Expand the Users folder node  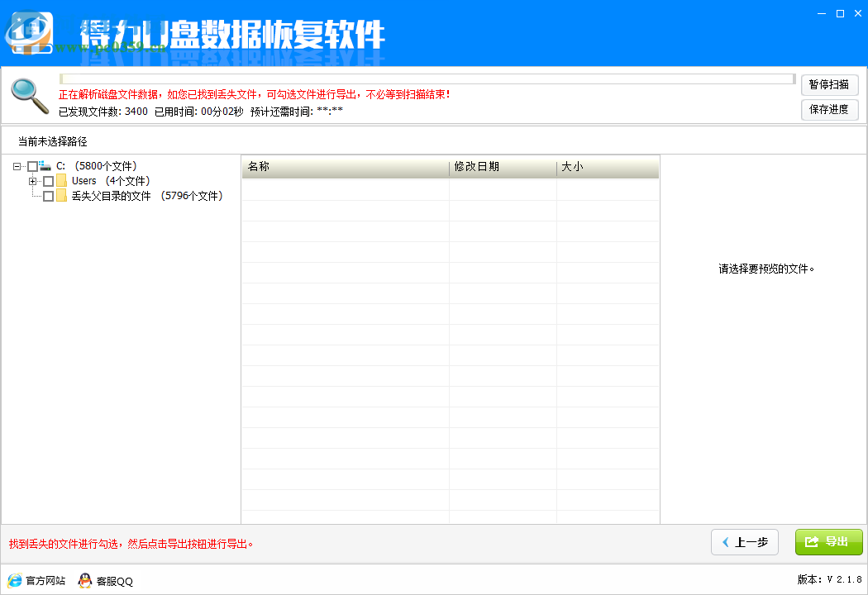click(31, 180)
